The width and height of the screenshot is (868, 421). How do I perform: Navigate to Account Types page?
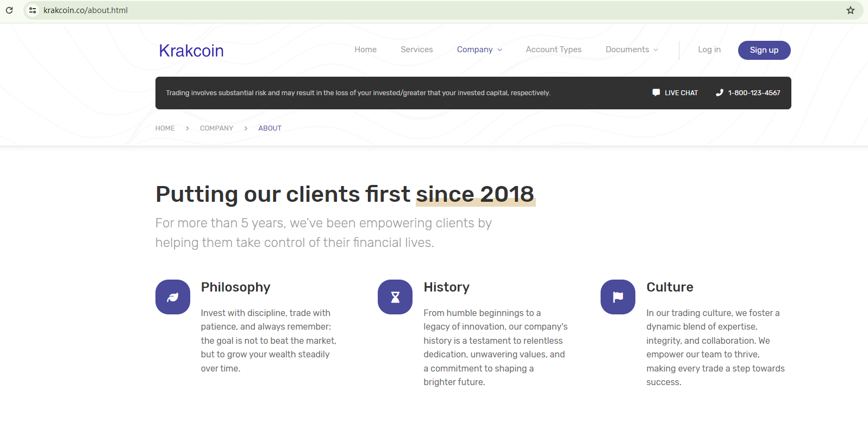pyautogui.click(x=553, y=49)
